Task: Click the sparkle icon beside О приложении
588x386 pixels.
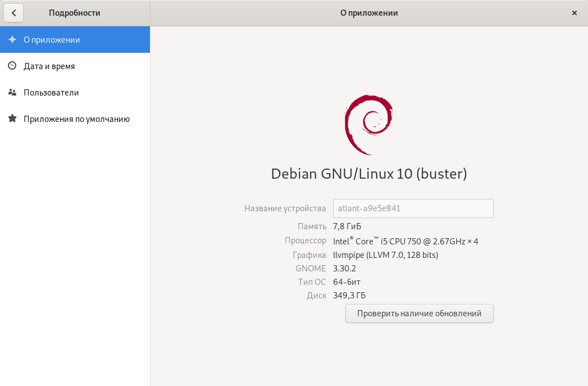Action: [12, 40]
